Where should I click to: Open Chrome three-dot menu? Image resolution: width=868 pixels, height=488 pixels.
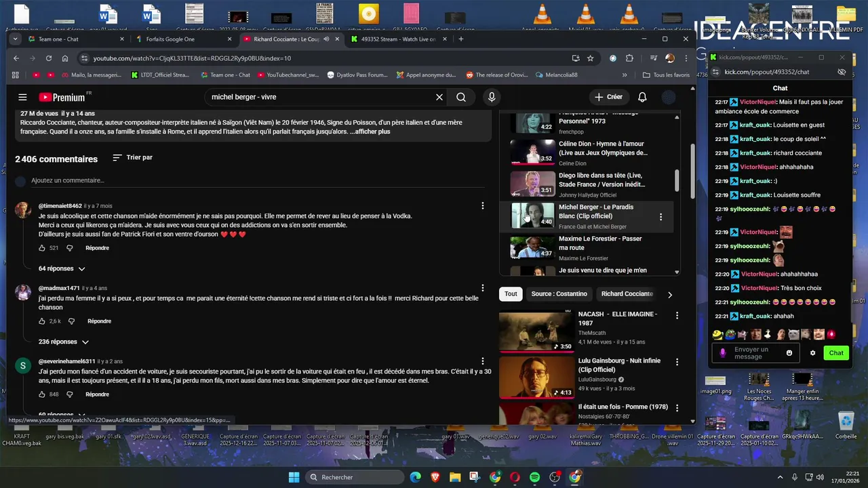coord(686,58)
